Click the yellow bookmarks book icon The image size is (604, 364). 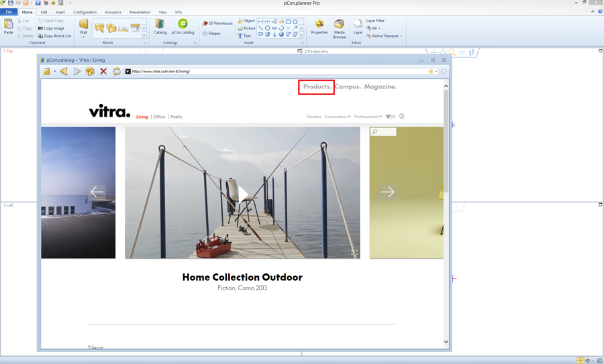pyautogui.click(x=46, y=71)
